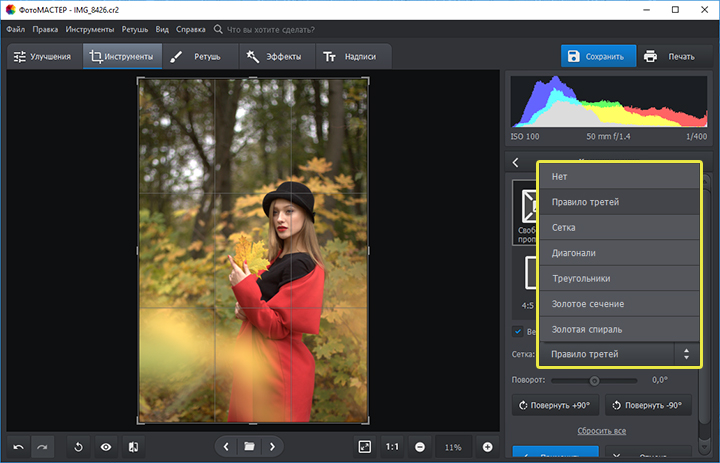Toggle the eye preview of original

click(x=105, y=446)
